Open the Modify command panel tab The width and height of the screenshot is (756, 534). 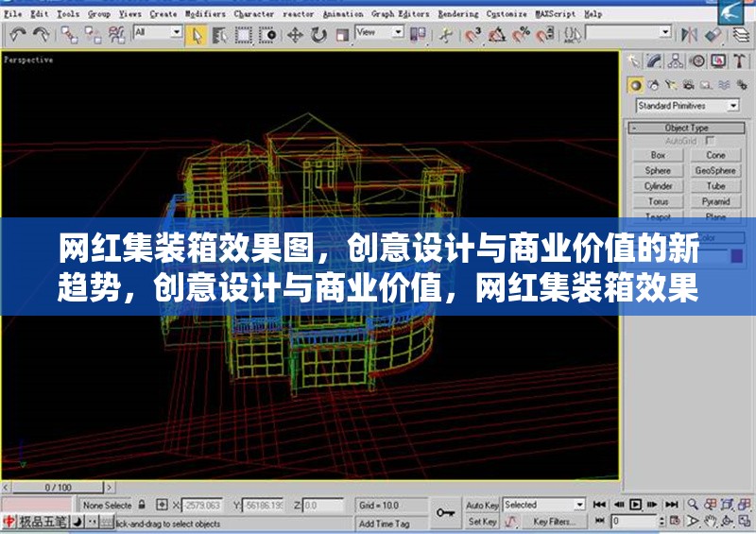[x=655, y=61]
